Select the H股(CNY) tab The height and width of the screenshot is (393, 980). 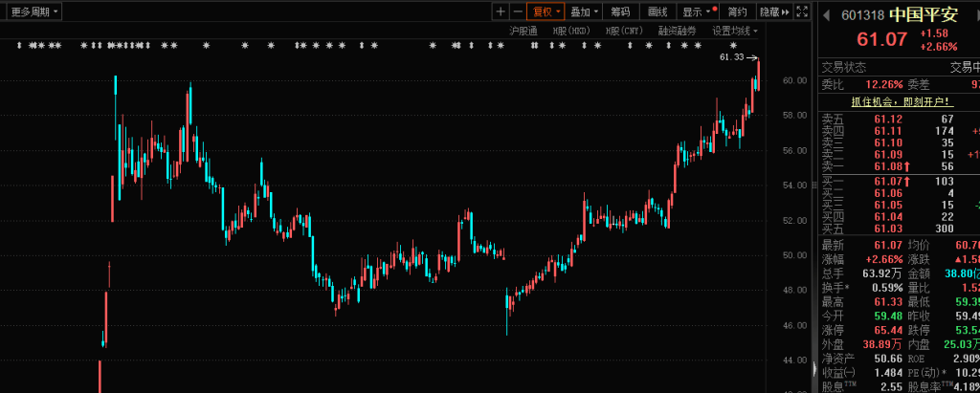point(625,31)
